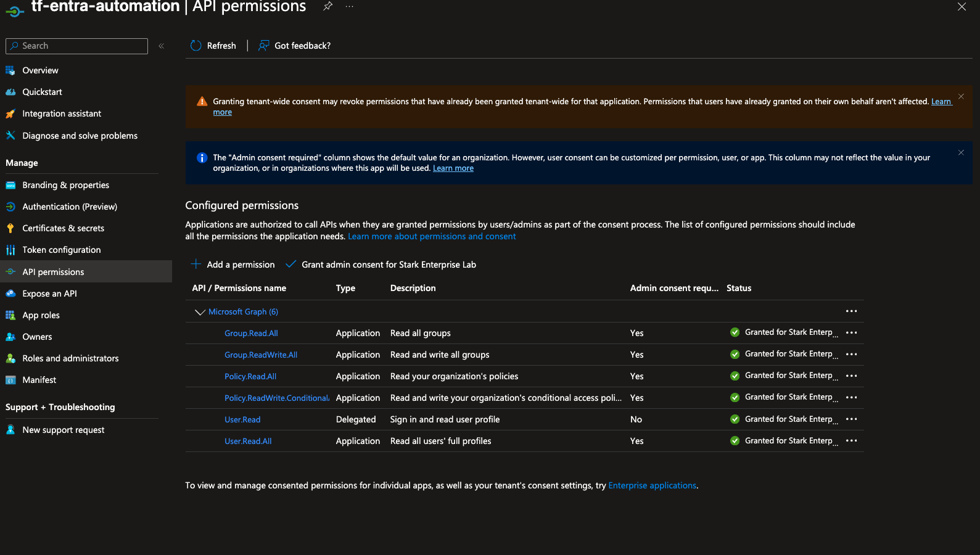Open more options for Group.Read.All row
Screen dimensions: 980x555
[851, 332]
